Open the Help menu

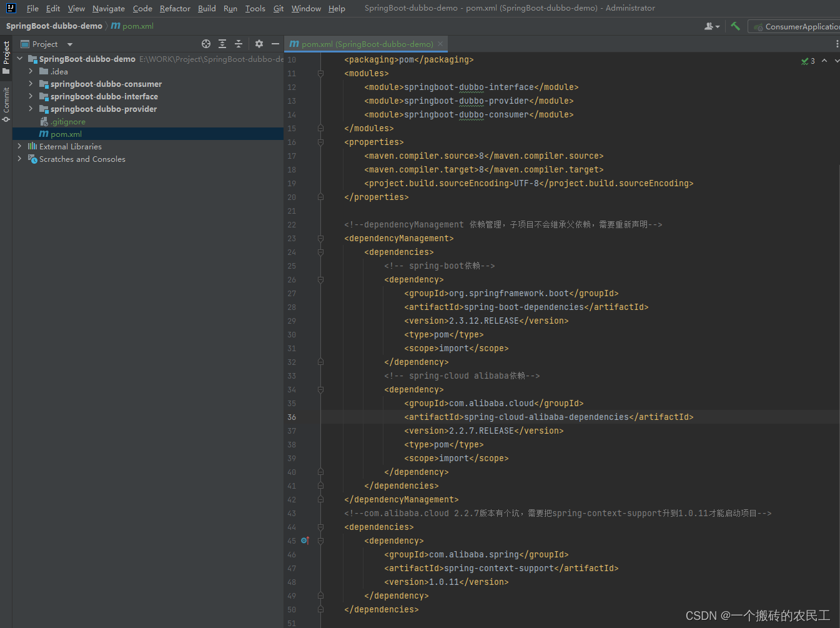[337, 8]
